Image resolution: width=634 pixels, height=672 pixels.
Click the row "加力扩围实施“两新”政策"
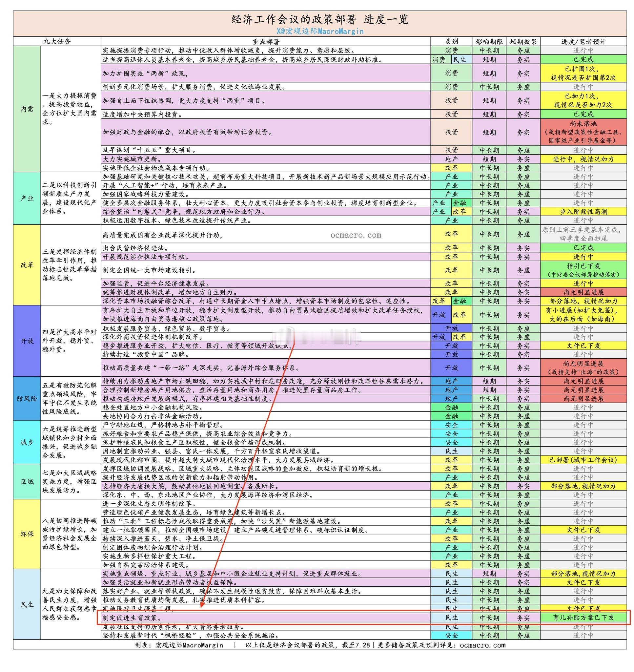[x=266, y=73]
